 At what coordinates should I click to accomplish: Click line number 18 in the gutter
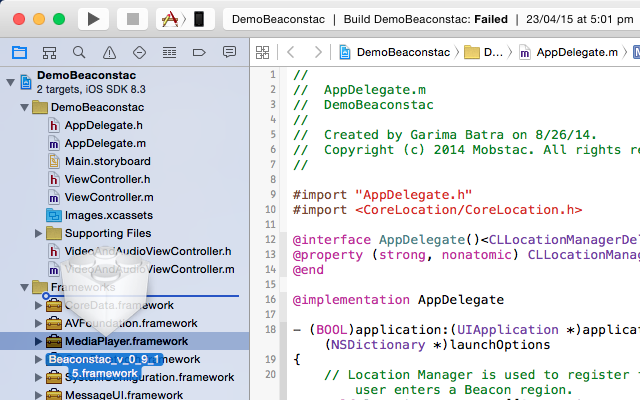coord(271,329)
